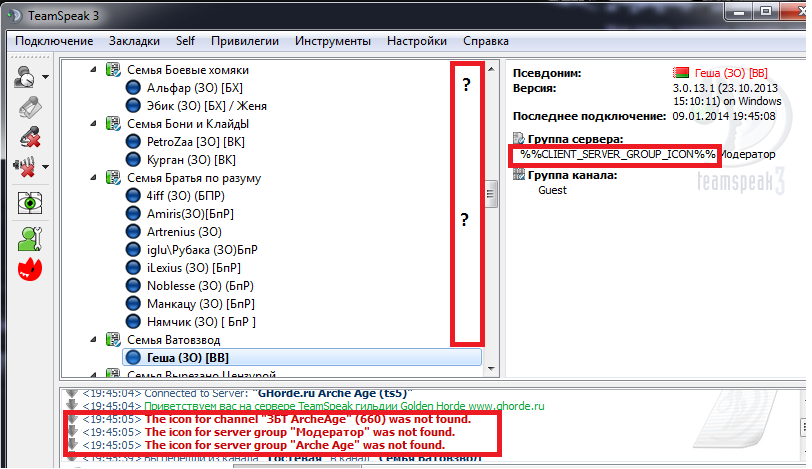
Task: Click the channel tree scrollbar thumb
Action: 491,194
